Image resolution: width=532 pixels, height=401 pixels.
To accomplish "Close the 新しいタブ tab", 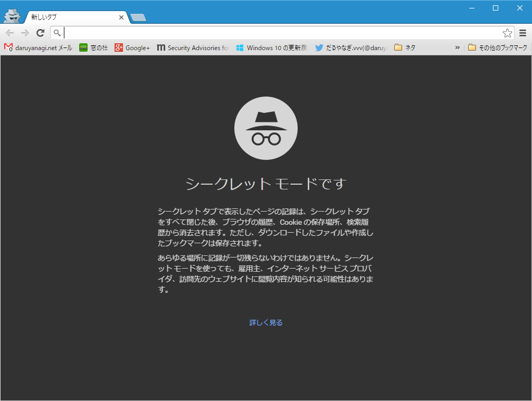I will click(x=121, y=17).
